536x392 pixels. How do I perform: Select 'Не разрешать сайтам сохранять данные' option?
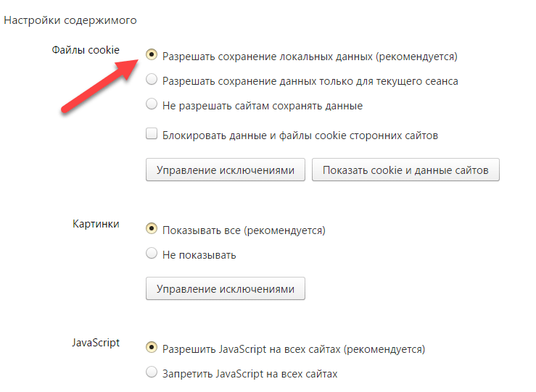[x=152, y=104]
